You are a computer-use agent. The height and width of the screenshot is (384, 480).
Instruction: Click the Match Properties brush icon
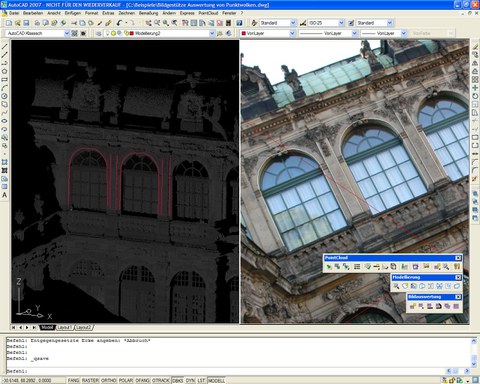coord(108,23)
